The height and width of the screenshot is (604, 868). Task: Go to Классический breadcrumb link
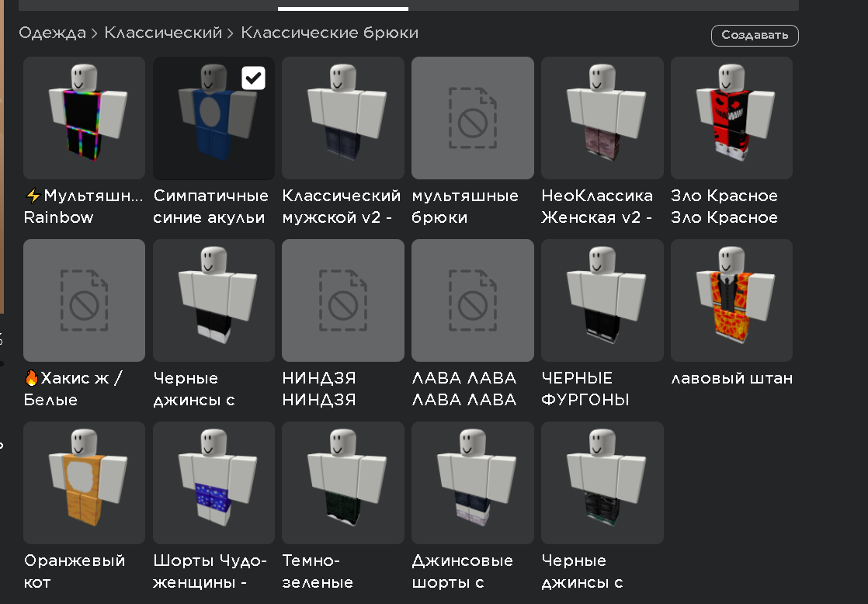(163, 33)
